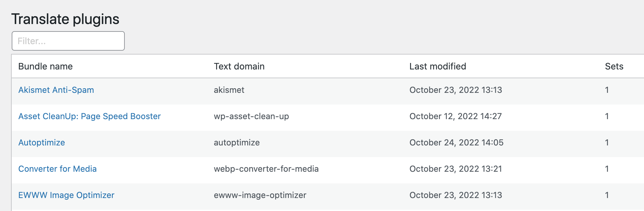Sort by Last modified column header
Viewport: 644px width, 211px height.
tap(438, 66)
